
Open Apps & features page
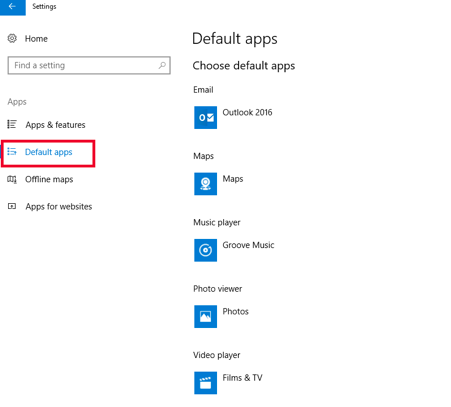pyautogui.click(x=55, y=125)
